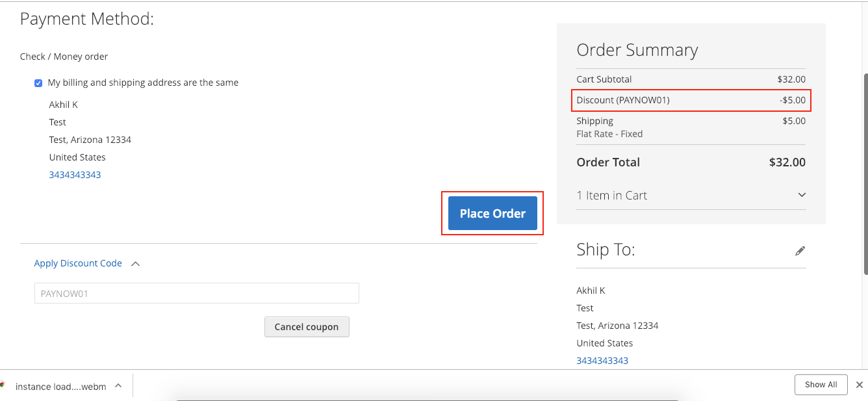Cancel the applied coupon

pos(307,327)
